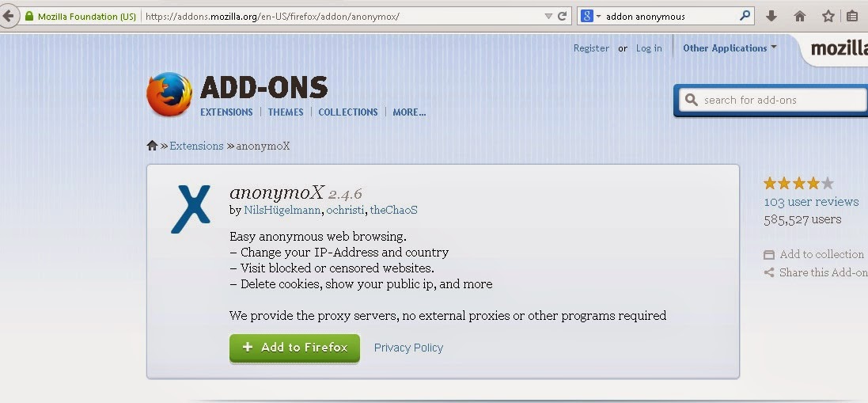Bookmark this page with the star icon
Screen dimensions: 868x403
pyautogui.click(x=828, y=16)
